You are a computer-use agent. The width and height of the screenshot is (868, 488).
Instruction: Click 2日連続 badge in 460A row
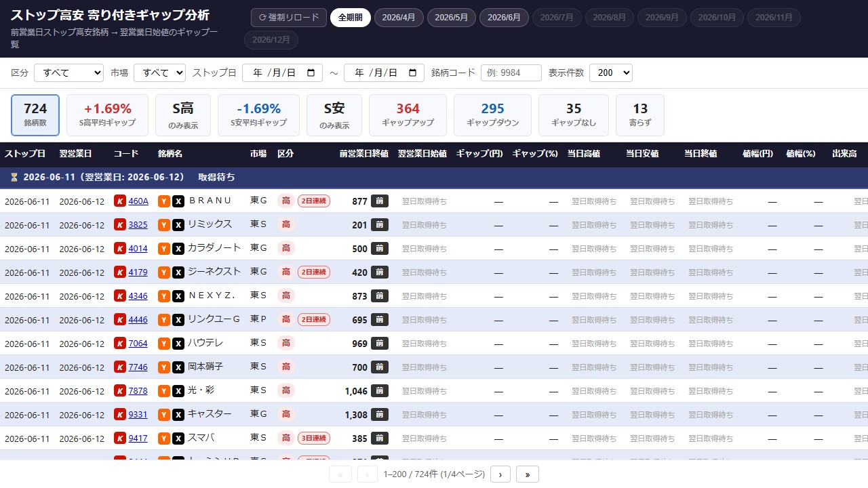coord(314,201)
